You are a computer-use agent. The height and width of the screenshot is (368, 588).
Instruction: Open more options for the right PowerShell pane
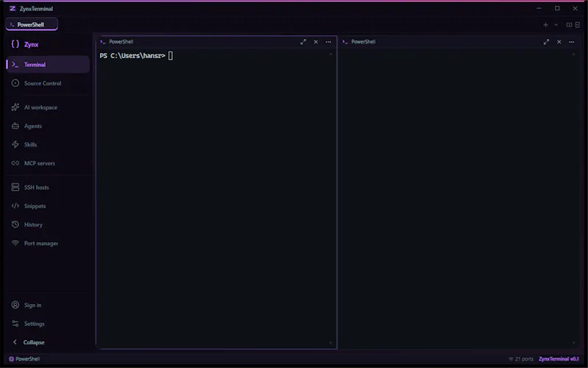[572, 42]
